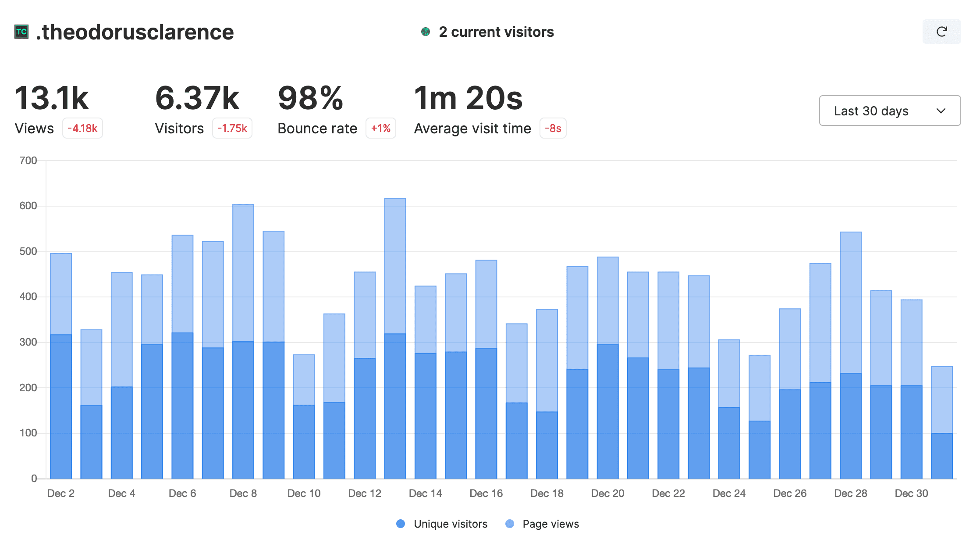The height and width of the screenshot is (543, 980).
Task: Click the Dec 30 x-axis label
Action: pyautogui.click(x=911, y=493)
